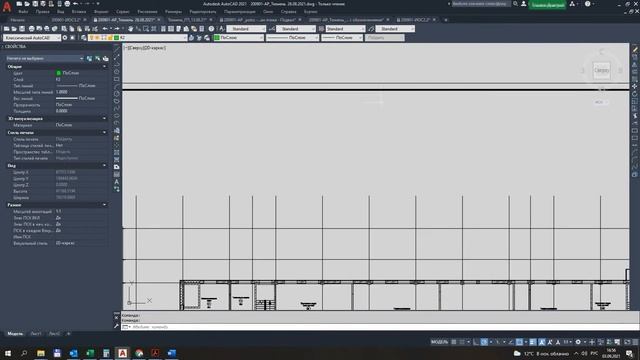The image size is (640, 360).
Task: Click the search magnifier icon in the title bar
Action: click(x=516, y=4)
